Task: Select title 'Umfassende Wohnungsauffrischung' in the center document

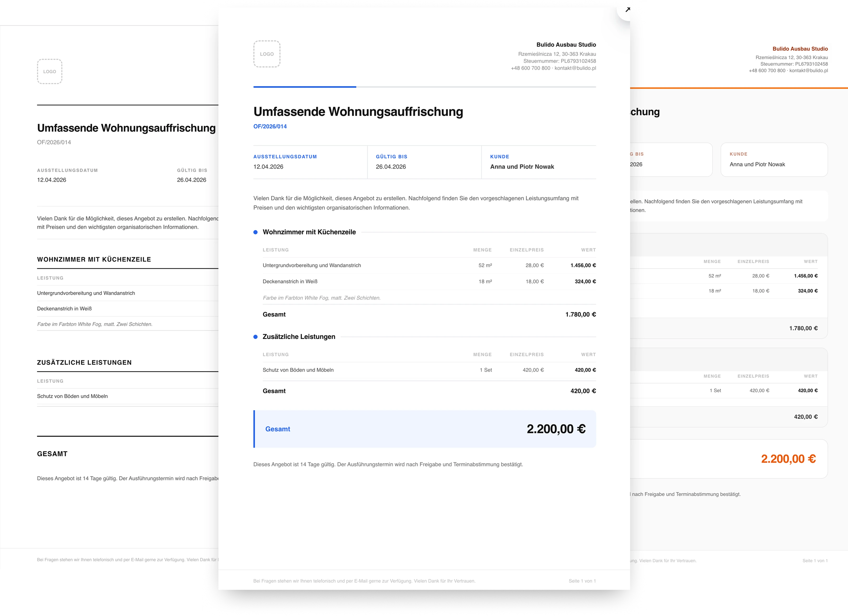Action: [x=358, y=112]
